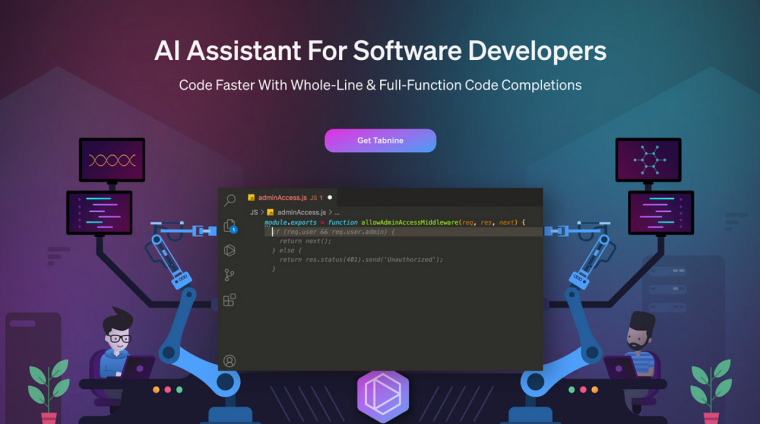The height and width of the screenshot is (424, 760).
Task: Click the return res.status(401) code line
Action: [x=360, y=259]
